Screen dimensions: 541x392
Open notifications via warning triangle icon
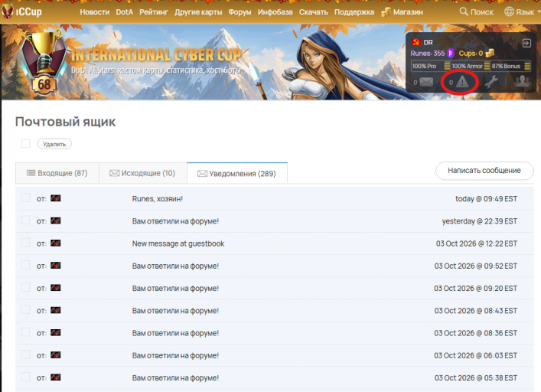[x=462, y=82]
